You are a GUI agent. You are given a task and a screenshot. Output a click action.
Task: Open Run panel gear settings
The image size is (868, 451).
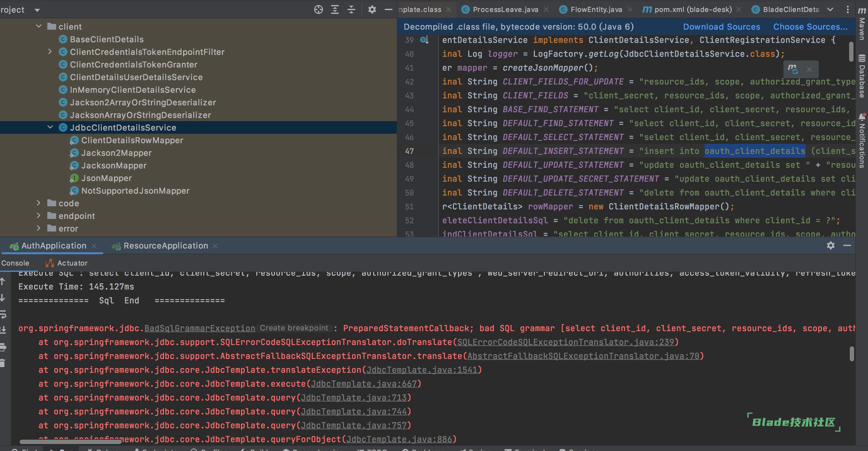830,245
